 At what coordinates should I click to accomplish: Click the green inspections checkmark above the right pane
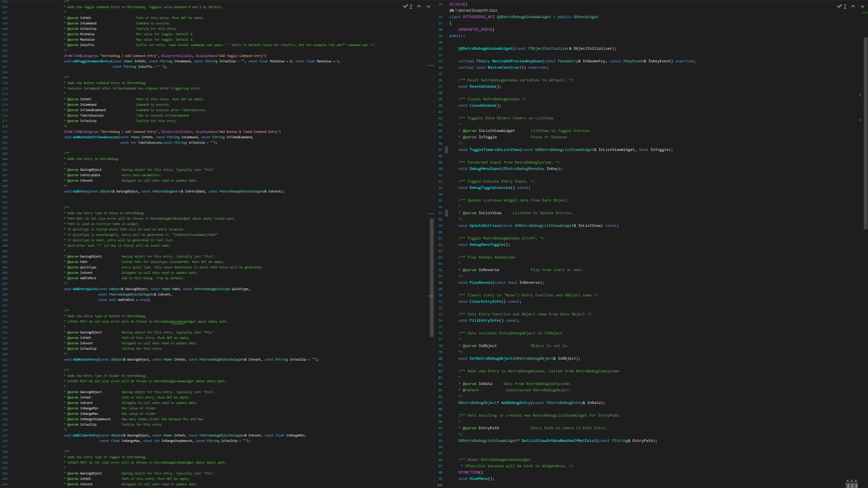(840, 7)
